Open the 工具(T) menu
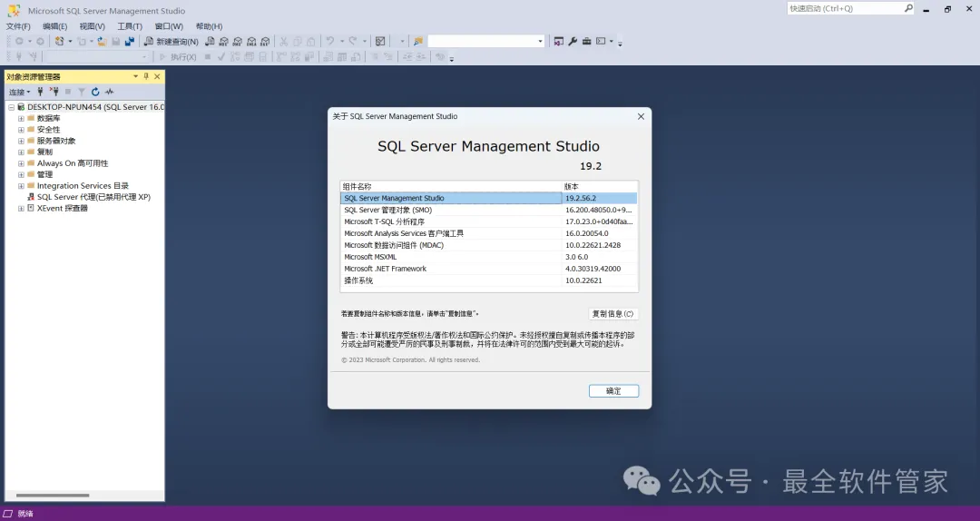Screen dimensions: 980x521 [x=130, y=26]
